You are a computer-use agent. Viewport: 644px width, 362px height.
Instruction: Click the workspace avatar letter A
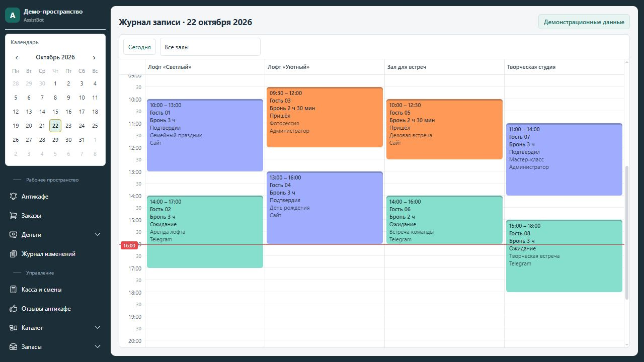click(x=13, y=15)
